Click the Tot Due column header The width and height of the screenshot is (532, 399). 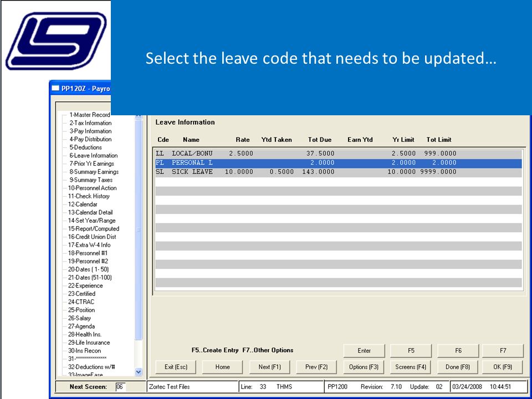pos(320,140)
